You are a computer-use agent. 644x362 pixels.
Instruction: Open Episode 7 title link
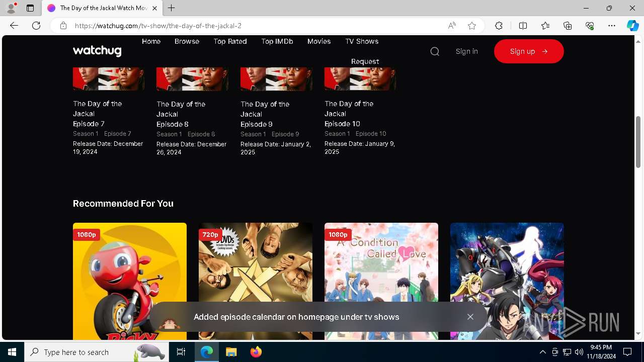coord(97,114)
